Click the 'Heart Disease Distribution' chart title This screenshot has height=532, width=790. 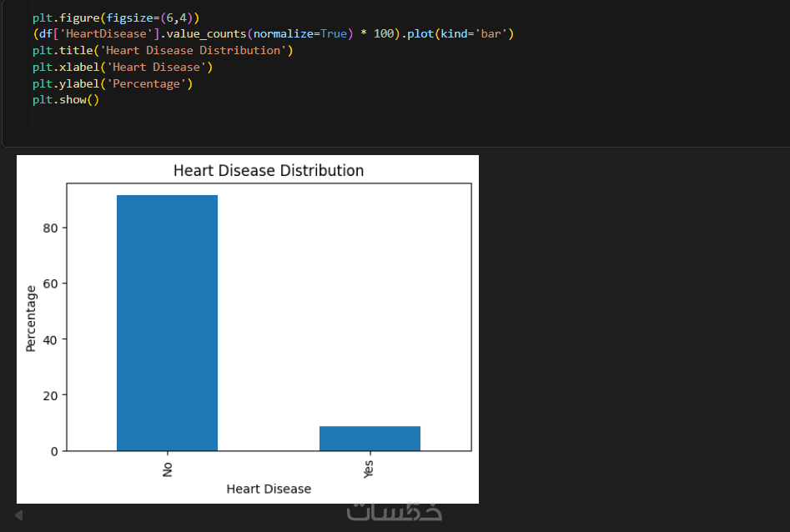click(268, 171)
